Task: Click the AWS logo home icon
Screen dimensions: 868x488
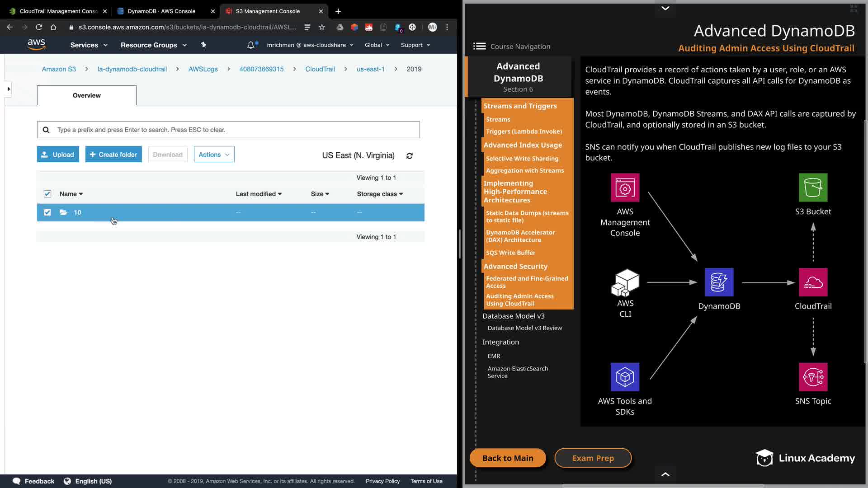Action: click(x=36, y=44)
